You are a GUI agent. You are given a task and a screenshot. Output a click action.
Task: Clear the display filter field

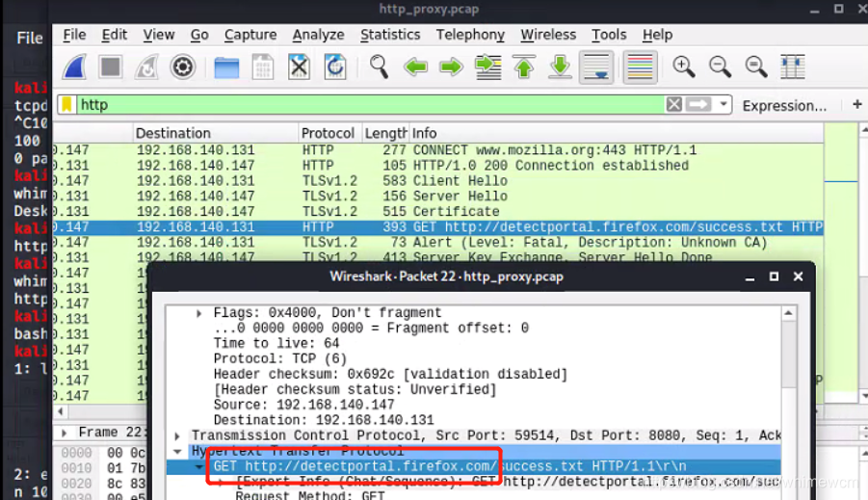click(673, 104)
